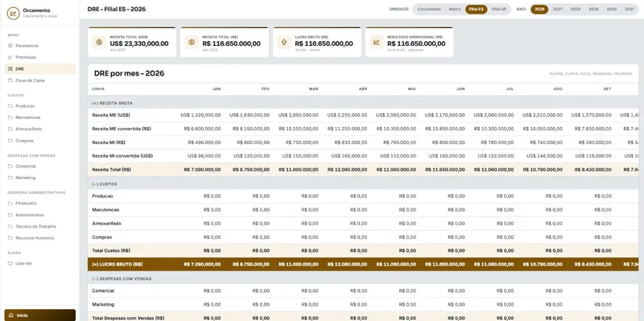Click the coin icon on Receita Total (R$) card
The height and width of the screenshot is (321, 644).
click(x=192, y=42)
